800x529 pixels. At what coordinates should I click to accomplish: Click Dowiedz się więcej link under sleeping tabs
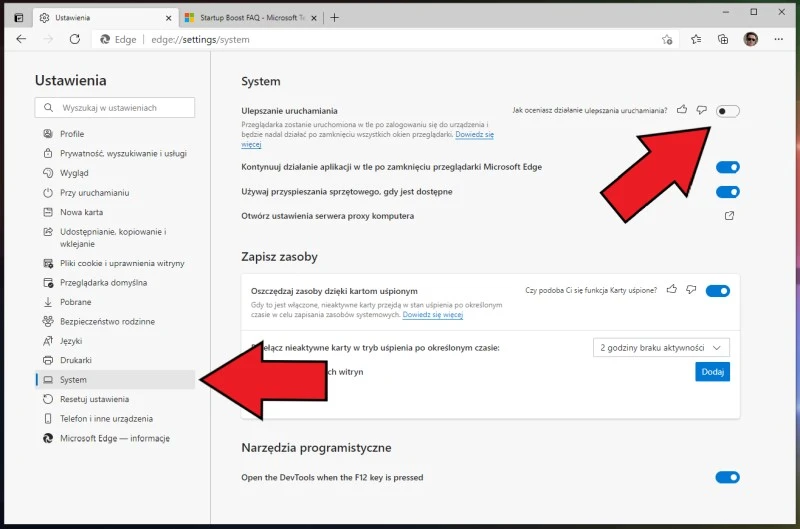click(432, 314)
